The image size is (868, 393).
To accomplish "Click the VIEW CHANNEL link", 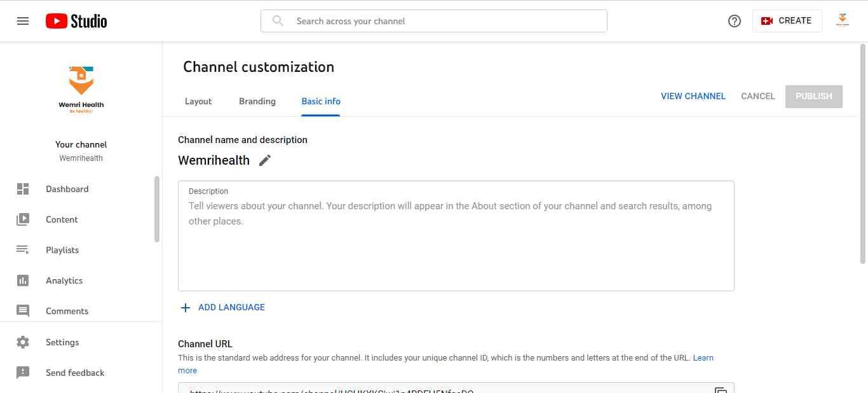I will point(693,96).
